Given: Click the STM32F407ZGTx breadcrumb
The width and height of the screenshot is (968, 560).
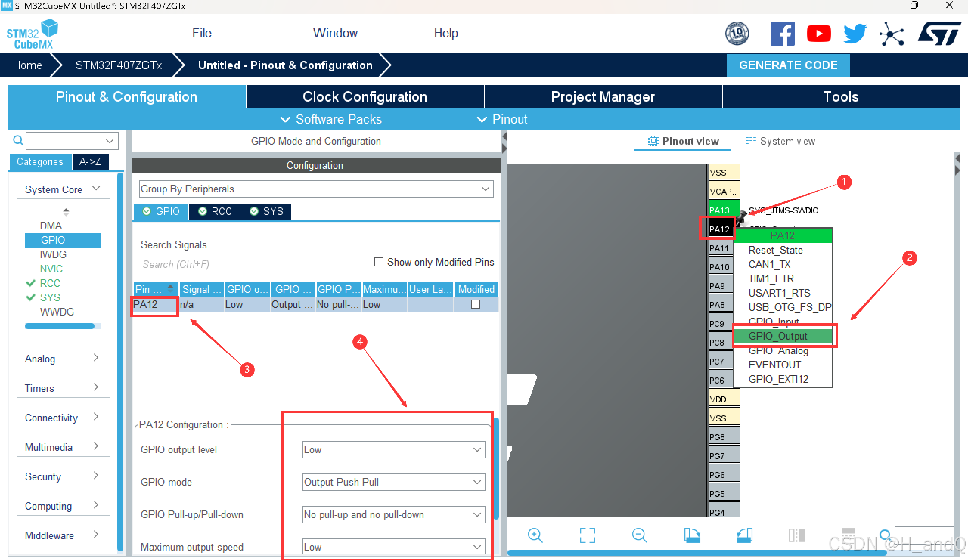Looking at the screenshot, I should tap(119, 65).
